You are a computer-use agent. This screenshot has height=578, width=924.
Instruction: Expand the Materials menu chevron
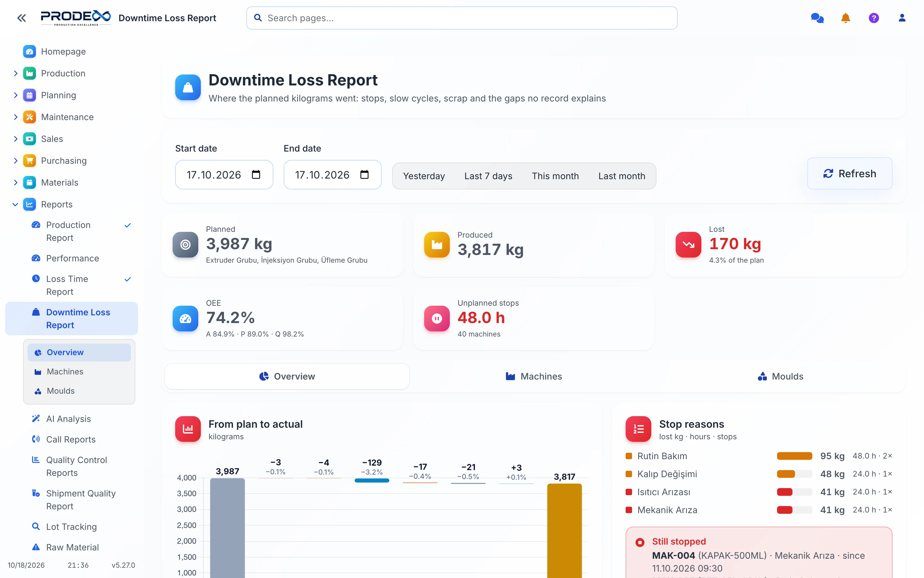coord(15,182)
